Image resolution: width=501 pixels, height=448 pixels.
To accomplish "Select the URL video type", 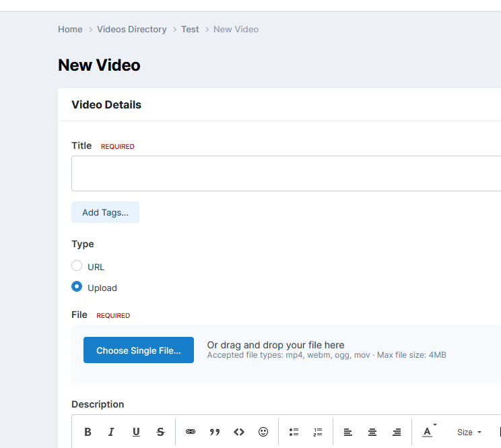I will click(x=77, y=266).
